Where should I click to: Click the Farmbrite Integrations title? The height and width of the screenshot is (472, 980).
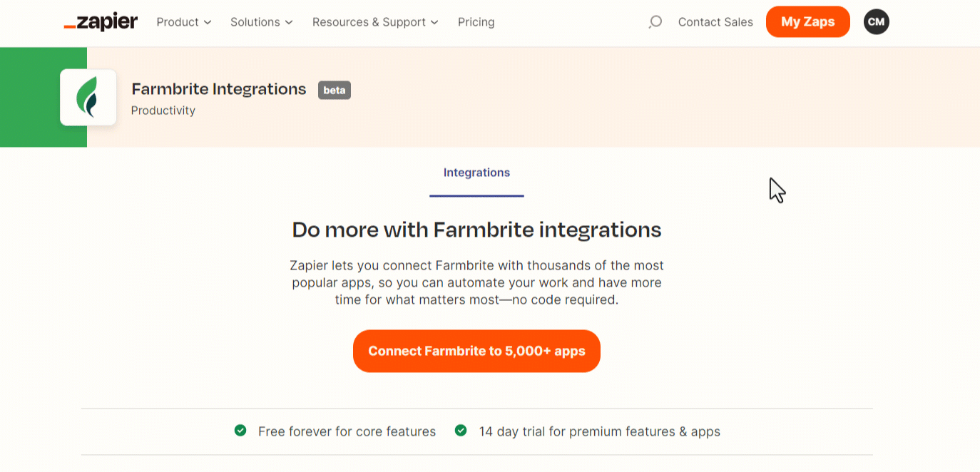[x=219, y=89]
